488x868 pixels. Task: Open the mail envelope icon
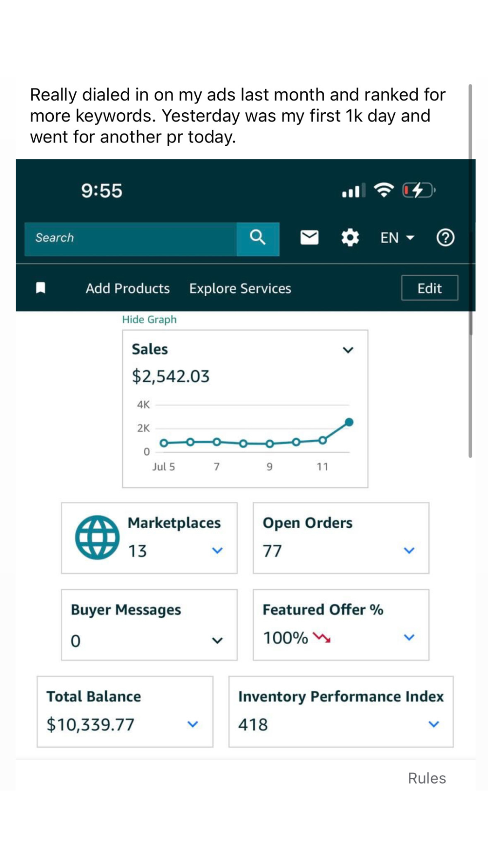point(309,238)
